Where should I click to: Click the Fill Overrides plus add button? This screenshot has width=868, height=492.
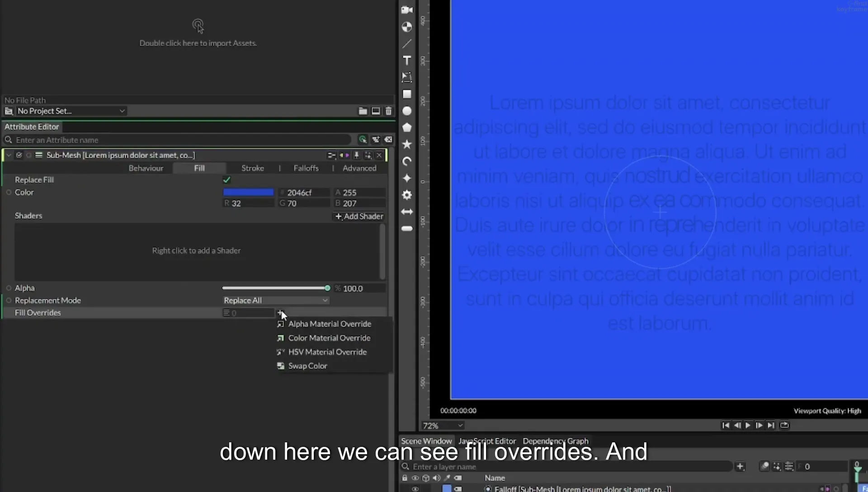click(x=280, y=312)
